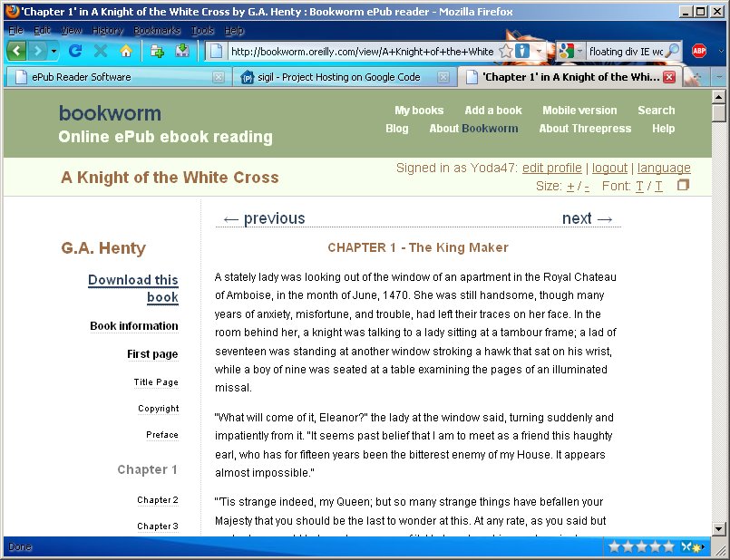Increase text size with the '+' link
Viewport: 730px width, 560px height.
tap(569, 186)
